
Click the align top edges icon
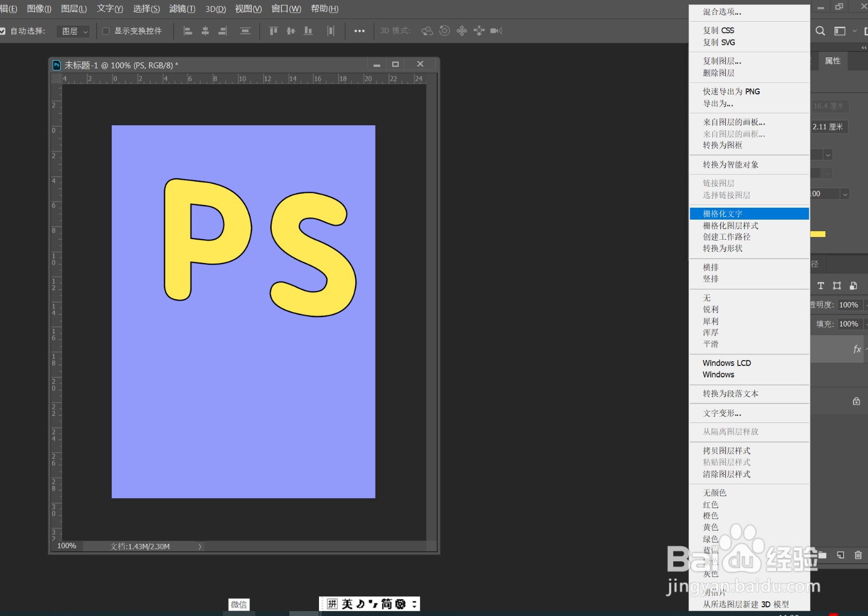click(273, 31)
